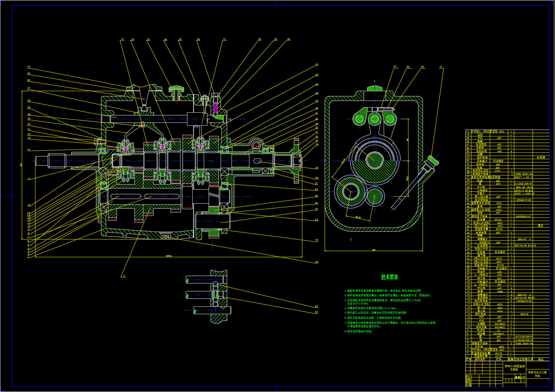Image resolution: width=555 pixels, height=392 pixels.
Task: Click the 1:1 scale cell in title block
Action: click(x=523, y=381)
